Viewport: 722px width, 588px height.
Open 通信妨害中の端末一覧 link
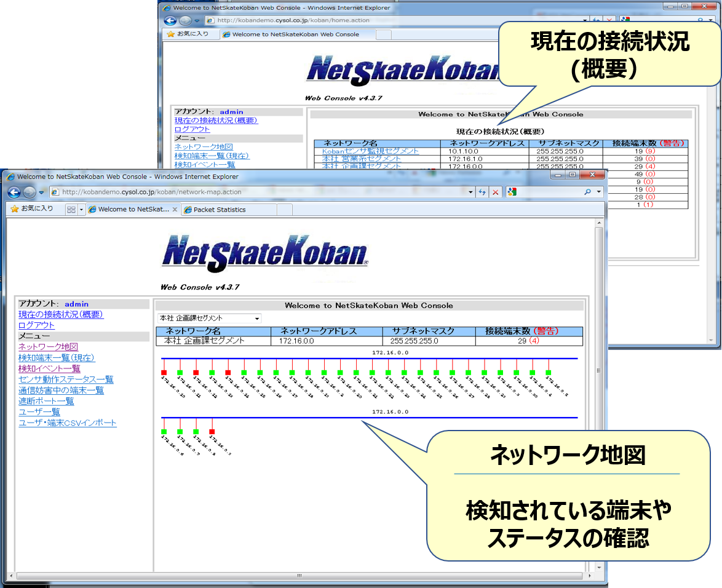(61, 391)
